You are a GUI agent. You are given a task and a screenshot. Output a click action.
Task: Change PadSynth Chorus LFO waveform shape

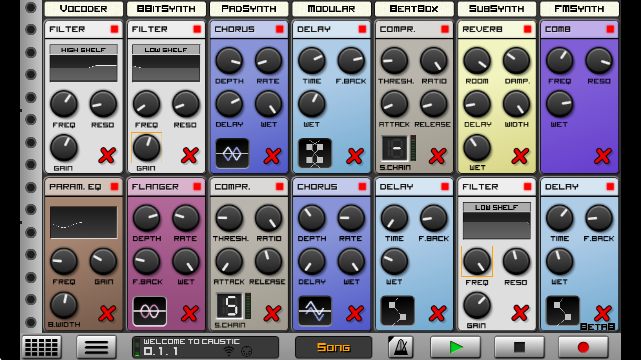[232, 154]
